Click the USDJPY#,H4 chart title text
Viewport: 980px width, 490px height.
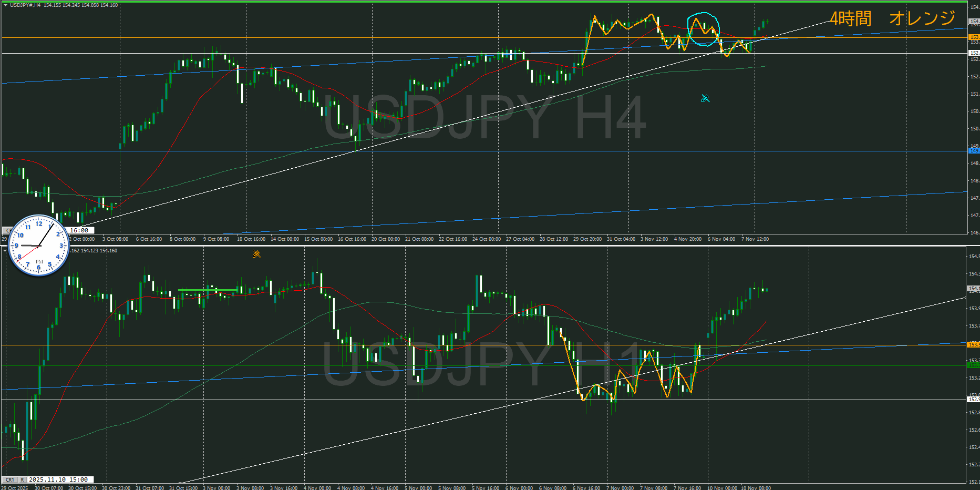point(25,5)
